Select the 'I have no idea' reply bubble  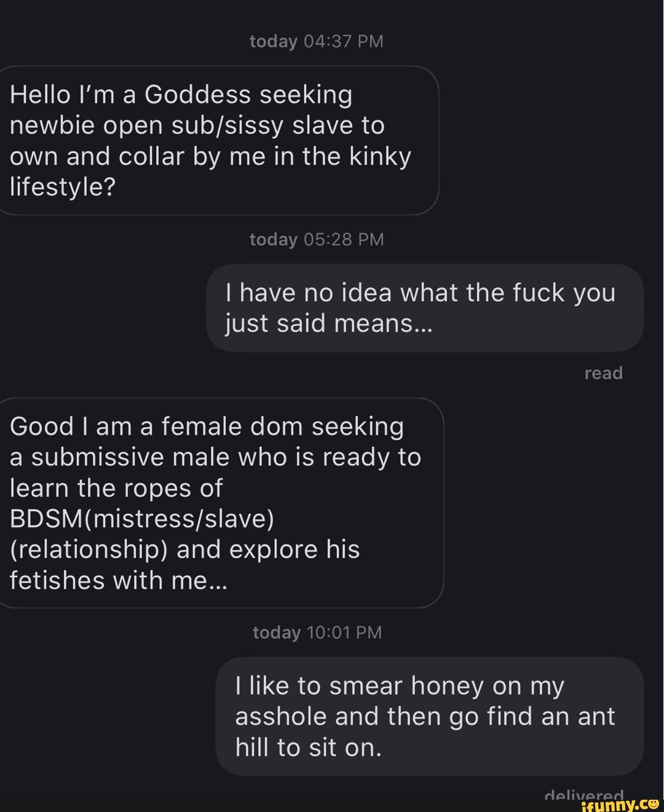[424, 308]
